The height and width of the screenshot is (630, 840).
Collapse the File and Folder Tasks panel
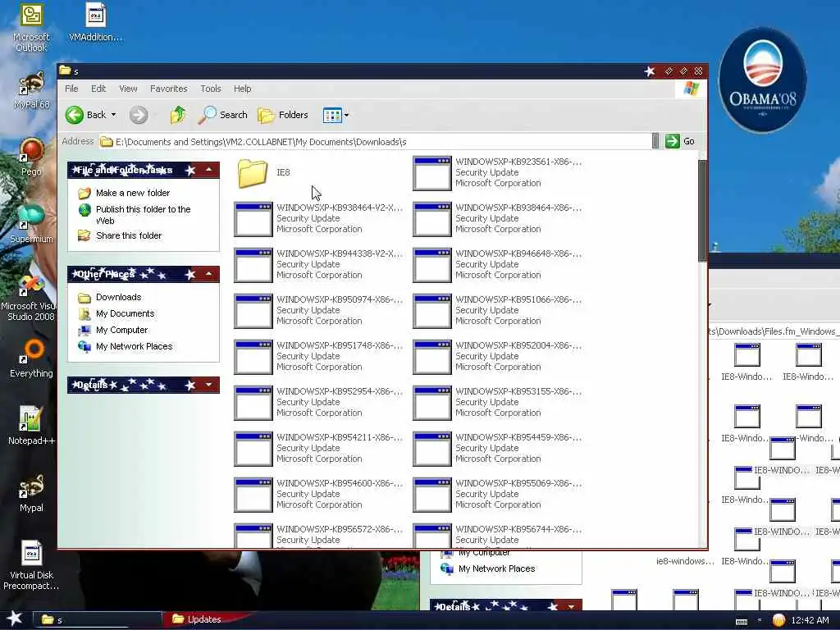coord(209,170)
